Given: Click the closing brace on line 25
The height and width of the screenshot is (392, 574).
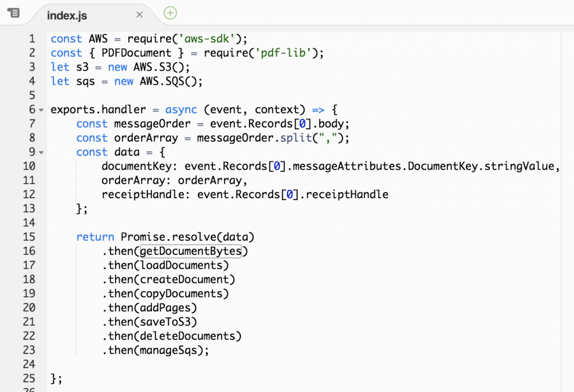Looking at the screenshot, I should [53, 379].
